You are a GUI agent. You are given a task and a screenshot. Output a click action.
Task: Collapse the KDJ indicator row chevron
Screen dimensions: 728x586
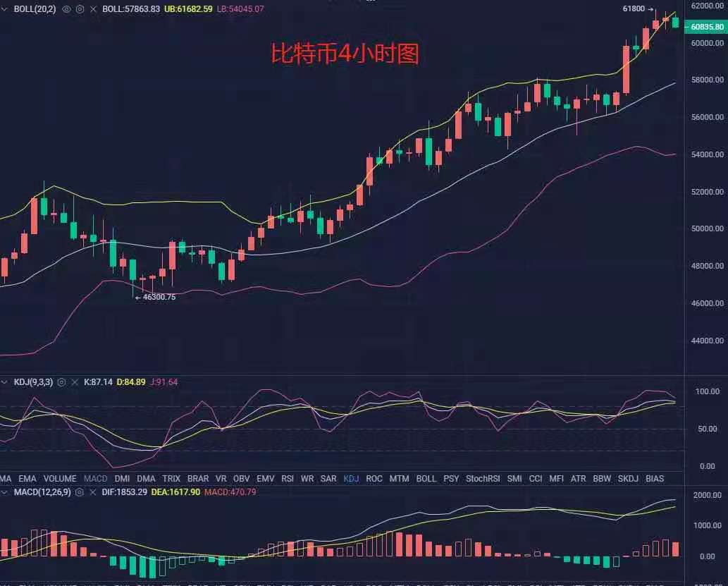click(4, 382)
